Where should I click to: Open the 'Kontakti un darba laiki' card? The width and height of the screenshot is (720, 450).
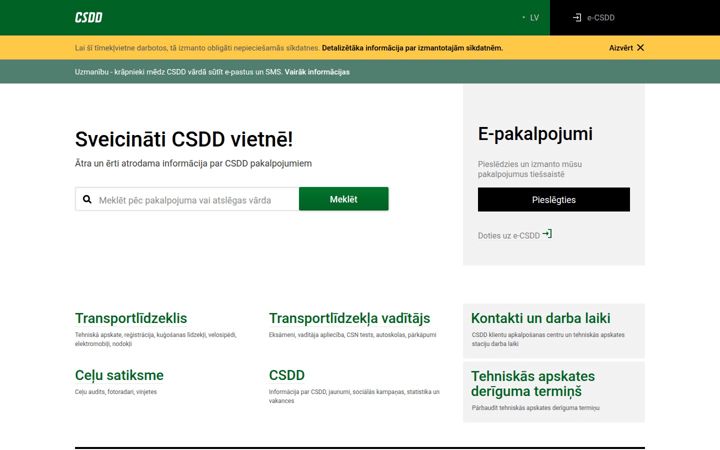tap(554, 331)
